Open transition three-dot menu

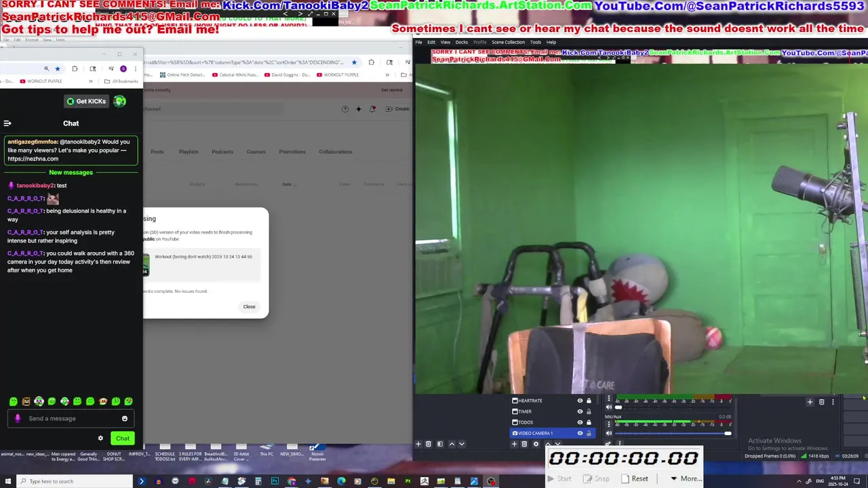coord(833,402)
